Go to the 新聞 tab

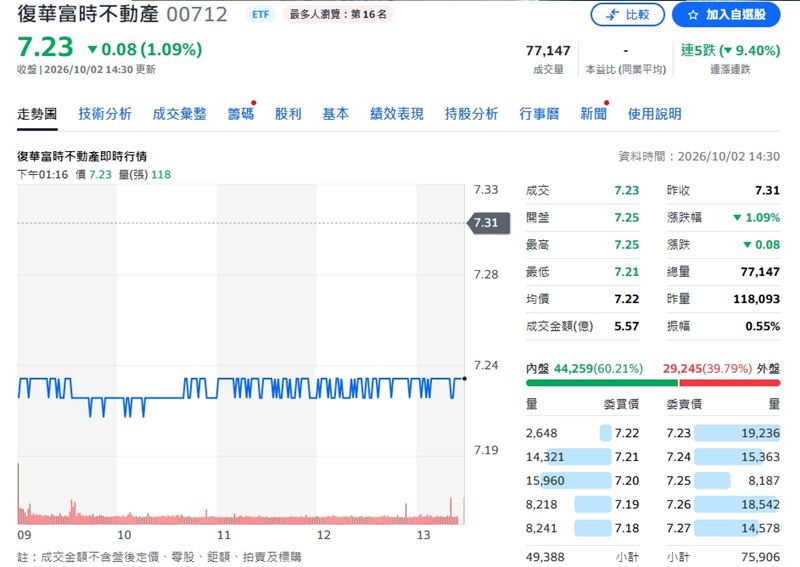coord(594,114)
